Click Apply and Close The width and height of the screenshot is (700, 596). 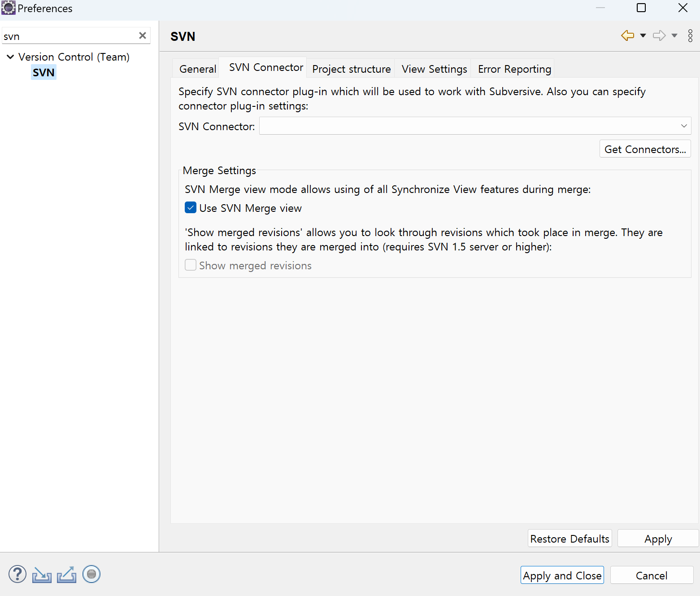click(x=562, y=575)
